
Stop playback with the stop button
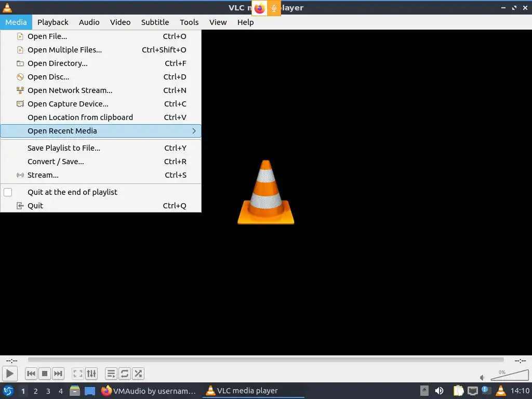click(x=45, y=374)
